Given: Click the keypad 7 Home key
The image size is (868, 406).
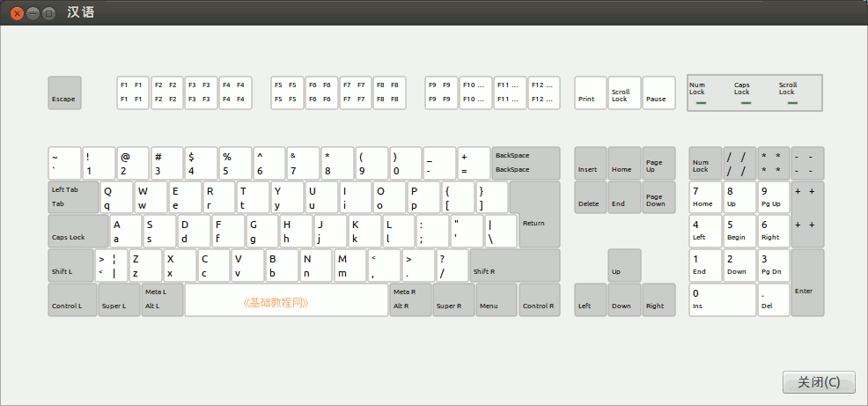Looking at the screenshot, I should tap(705, 197).
